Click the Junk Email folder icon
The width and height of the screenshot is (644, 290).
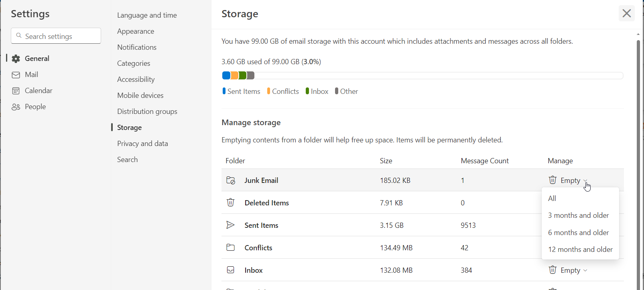231,180
